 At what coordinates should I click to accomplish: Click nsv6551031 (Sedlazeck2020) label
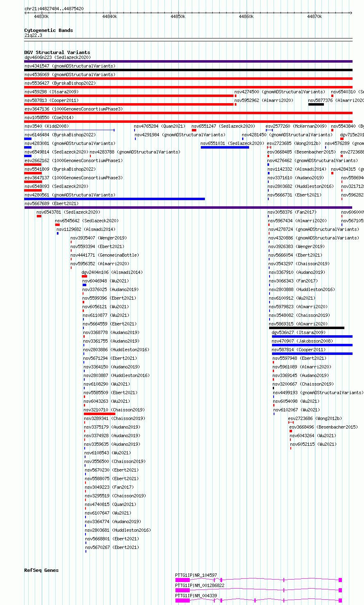pyautogui.click(x=232, y=143)
